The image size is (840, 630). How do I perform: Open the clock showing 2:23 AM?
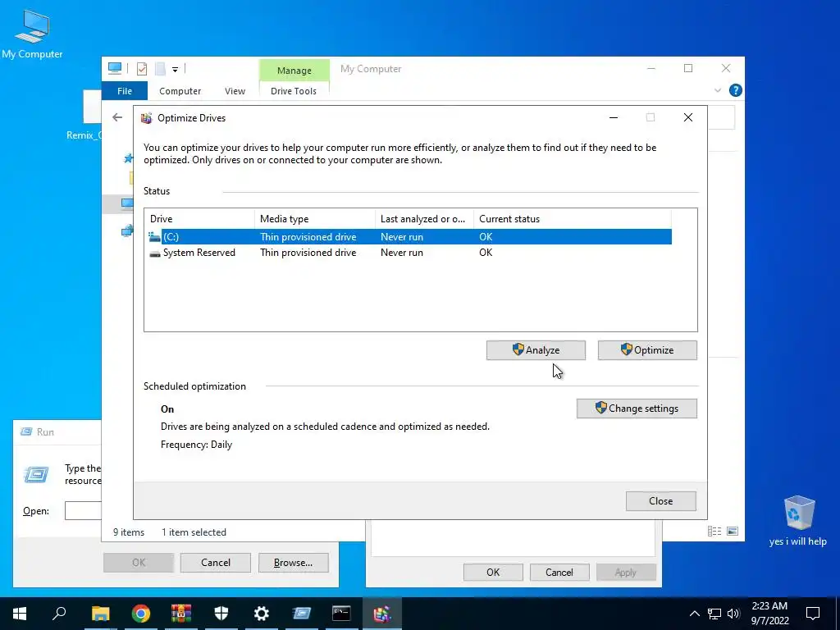pos(769,614)
